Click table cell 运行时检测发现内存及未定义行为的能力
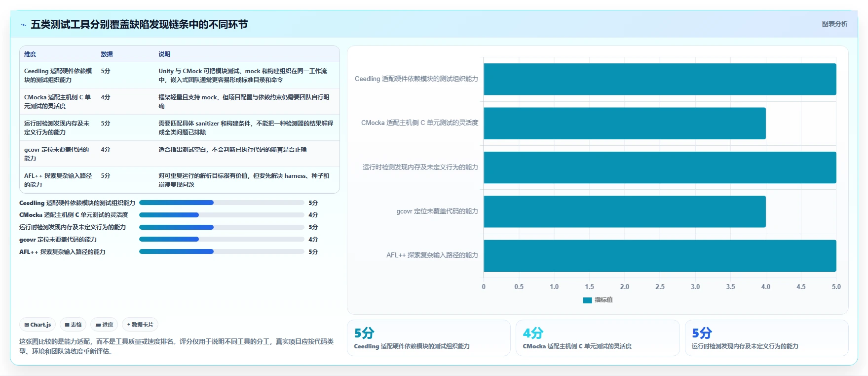 pos(58,128)
